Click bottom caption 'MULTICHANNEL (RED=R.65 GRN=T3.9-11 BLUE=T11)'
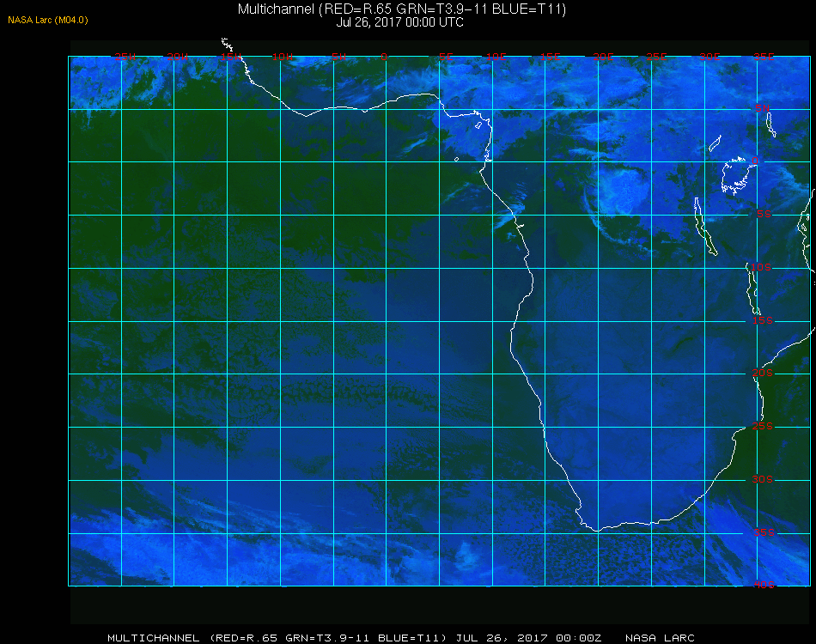This screenshot has height=644, width=816. pyautogui.click(x=277, y=638)
